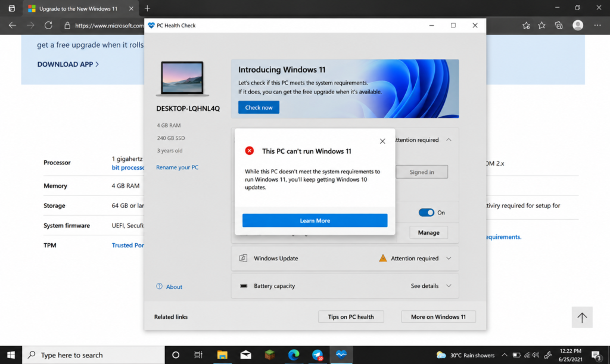
Task: Expand Battery capacity details chevron
Action: (x=449, y=286)
